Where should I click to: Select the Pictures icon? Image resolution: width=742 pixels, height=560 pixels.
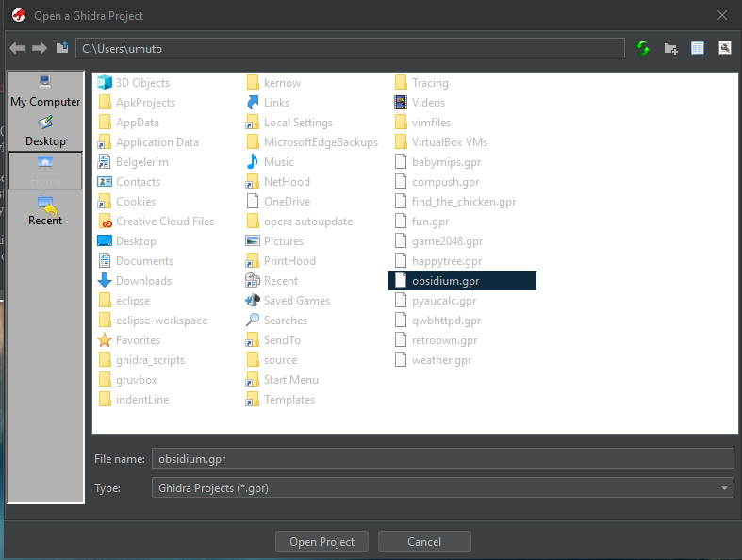[253, 241]
